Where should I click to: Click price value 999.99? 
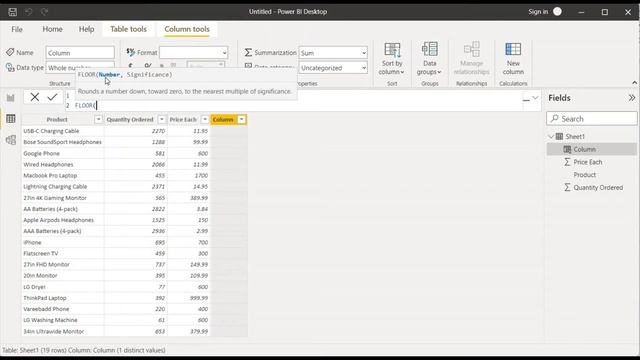click(199, 298)
